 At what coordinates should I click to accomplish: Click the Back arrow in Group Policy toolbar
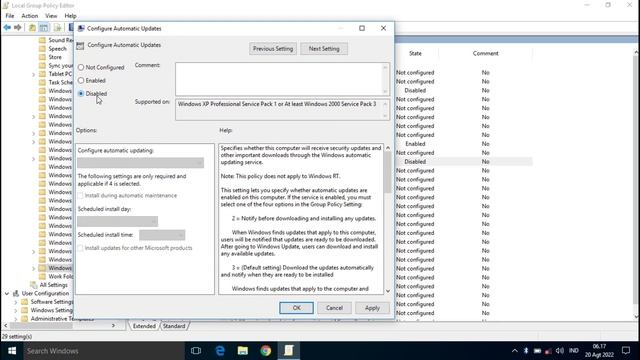[x=7, y=28]
